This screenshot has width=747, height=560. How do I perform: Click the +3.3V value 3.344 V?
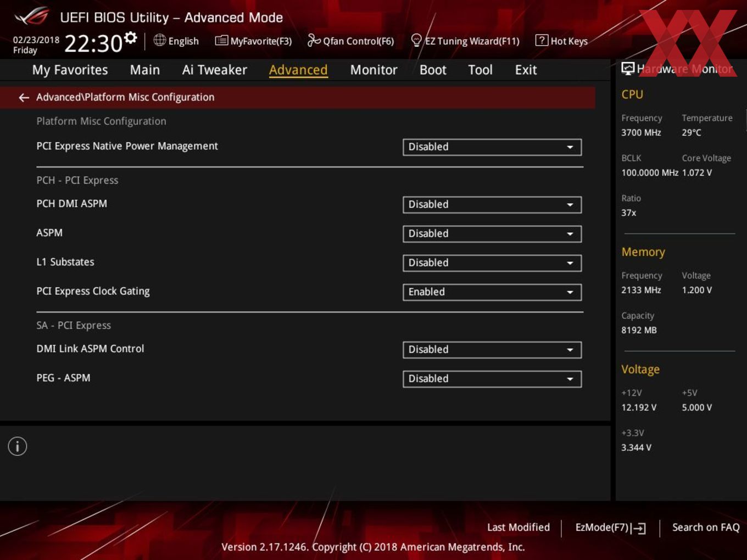point(636,447)
